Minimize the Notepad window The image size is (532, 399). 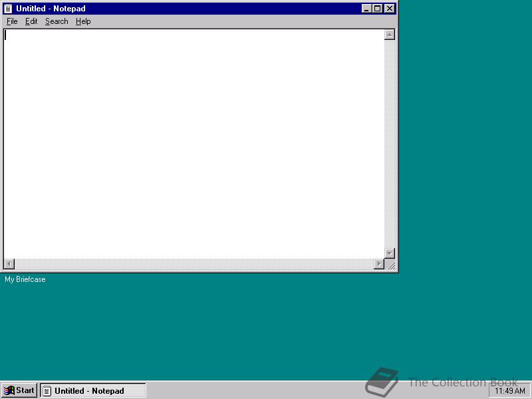[366, 9]
